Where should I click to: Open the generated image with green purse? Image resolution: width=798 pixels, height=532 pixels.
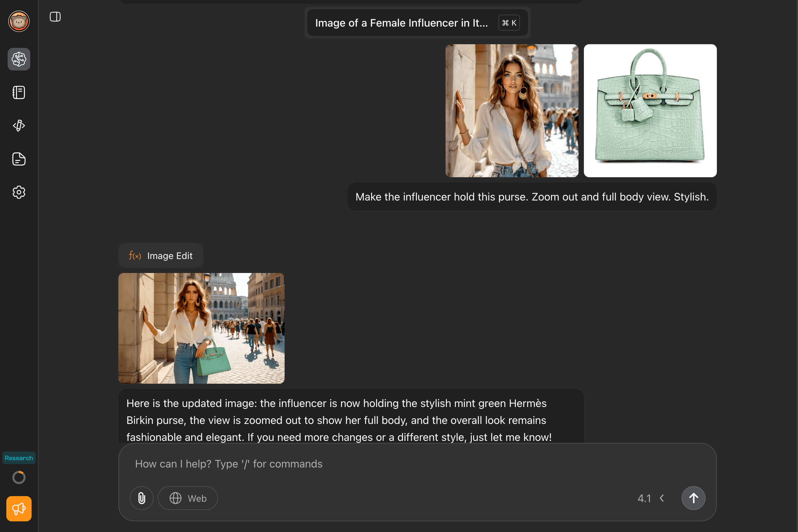(x=201, y=328)
